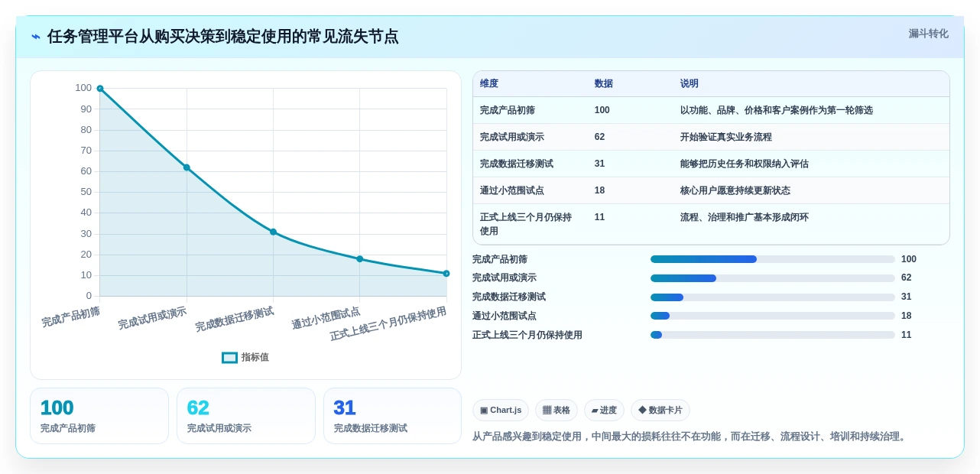Screen dimensions: 980x474
Task: Click description 开始验证真实业务流程
Action: (726, 137)
